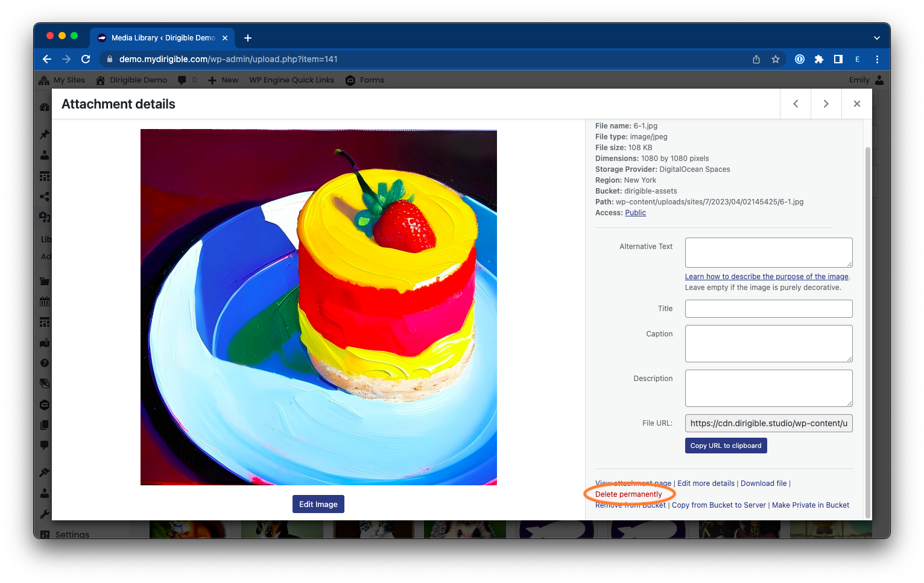
Task: Open the Pages icon in sidebar
Action: (45, 425)
